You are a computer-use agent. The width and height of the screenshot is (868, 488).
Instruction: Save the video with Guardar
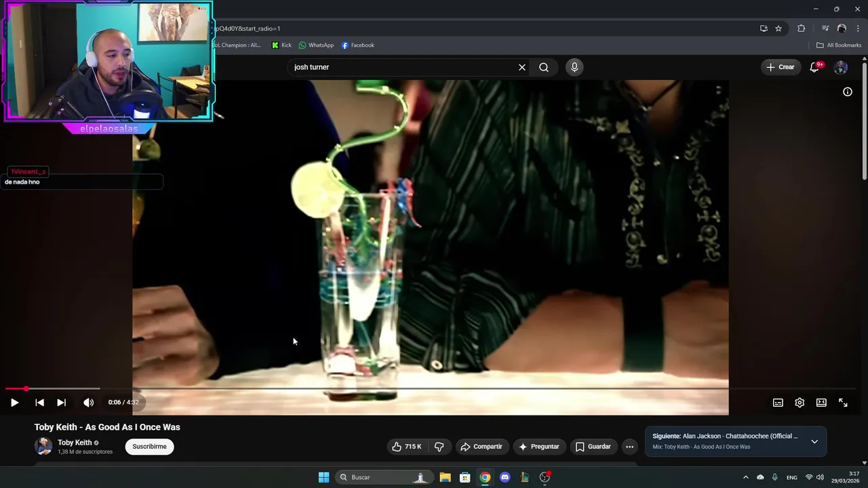pyautogui.click(x=593, y=447)
